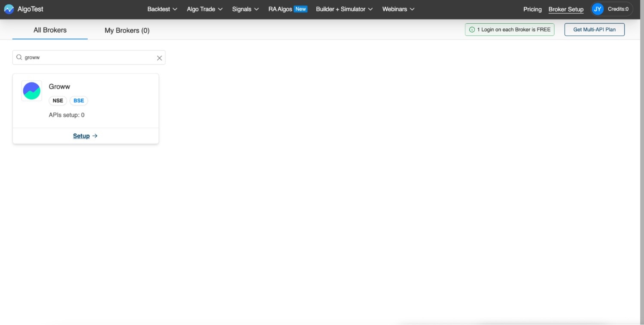This screenshot has width=644, height=325.
Task: Click the arrow next to Setup
Action: point(95,136)
